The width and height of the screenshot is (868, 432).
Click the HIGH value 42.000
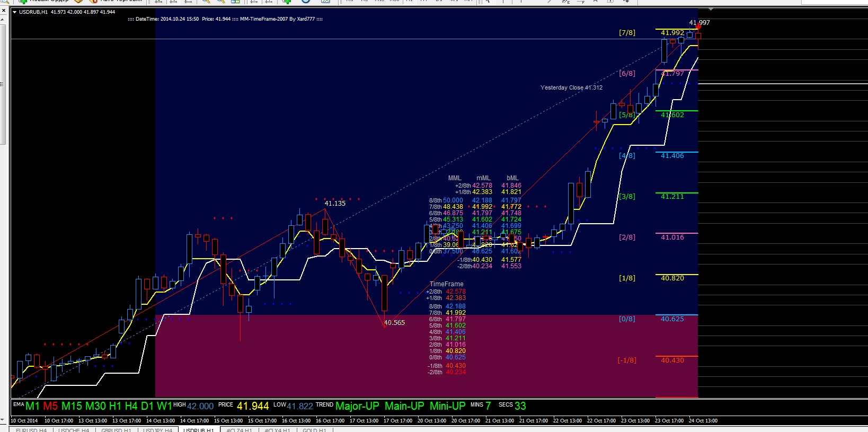[x=200, y=407]
